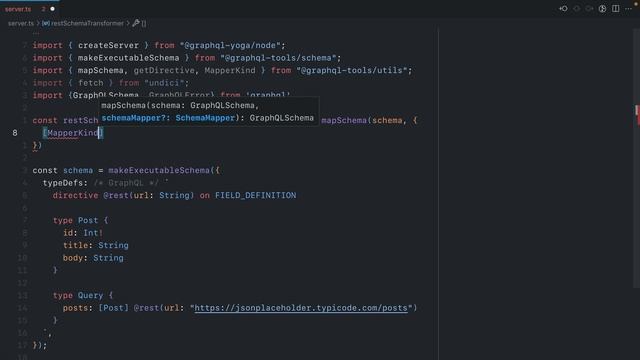Click the [Post] return type
640x360 pixels.
[x=113, y=308]
